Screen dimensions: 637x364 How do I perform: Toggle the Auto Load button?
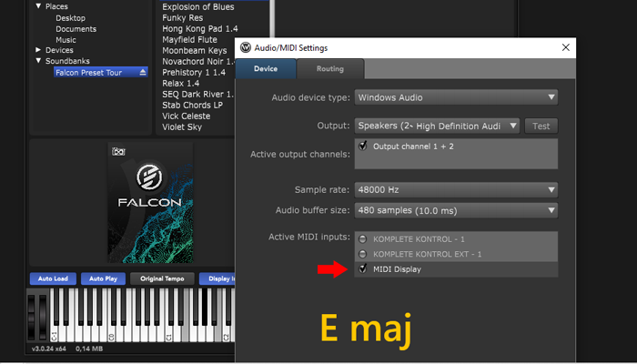click(53, 278)
